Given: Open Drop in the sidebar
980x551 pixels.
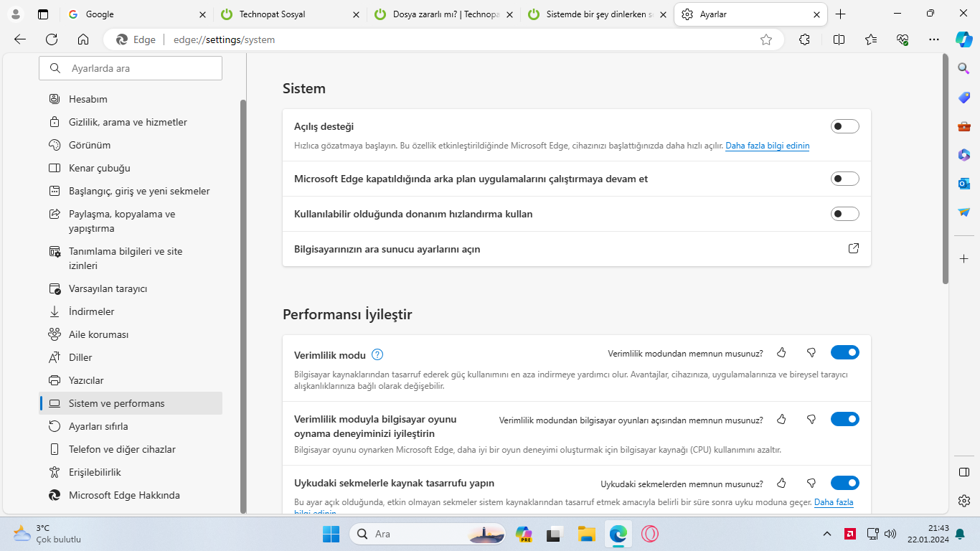Looking at the screenshot, I should coord(964,212).
